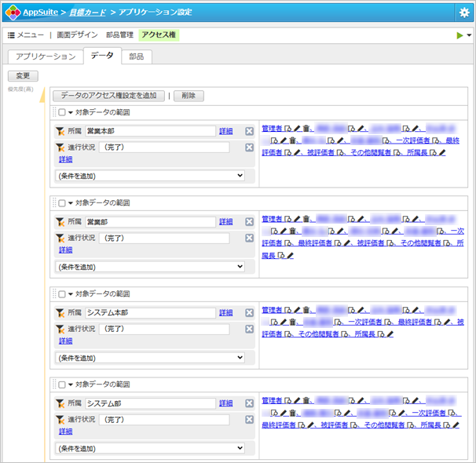Screen dimensions: 476x463
Task: Open 詳細 link next to システム本部 field
Action: [x=226, y=313]
